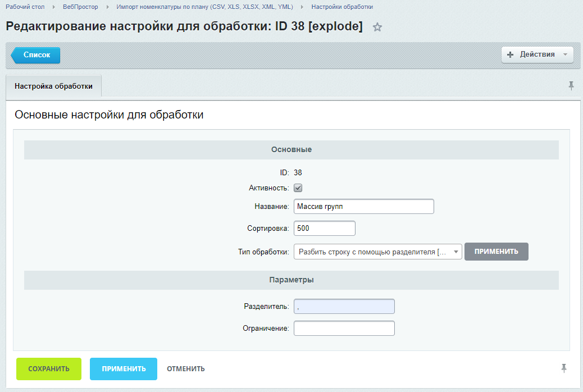583x392 pixels.
Task: Save settings with СОХРАНИТЬ button
Action: pos(49,369)
